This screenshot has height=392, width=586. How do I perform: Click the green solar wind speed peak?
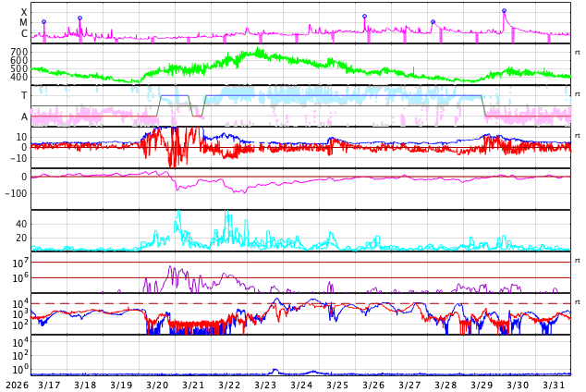(x=258, y=50)
